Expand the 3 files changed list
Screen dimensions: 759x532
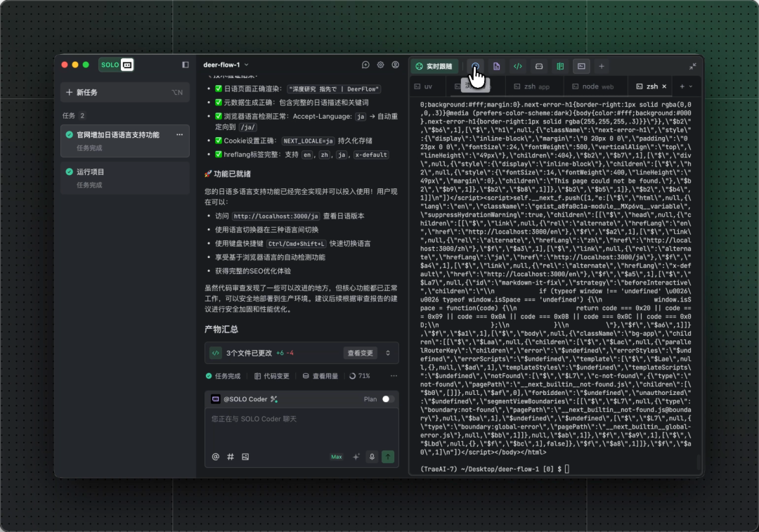[x=388, y=353]
